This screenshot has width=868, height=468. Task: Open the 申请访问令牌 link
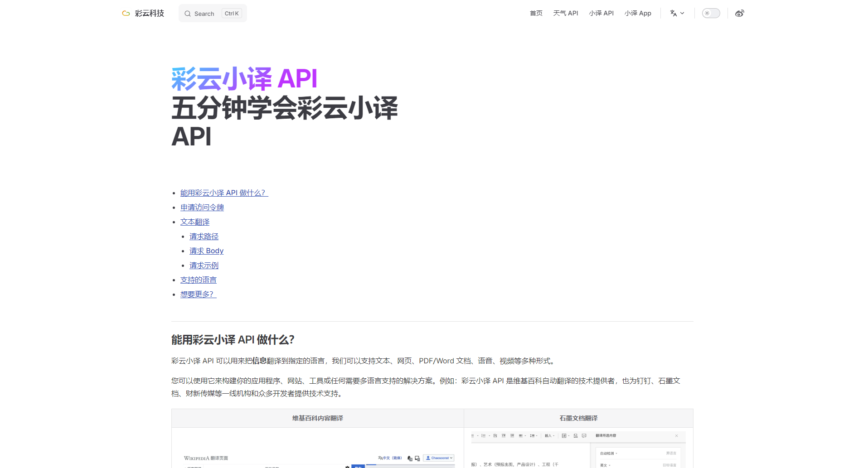[x=202, y=207]
